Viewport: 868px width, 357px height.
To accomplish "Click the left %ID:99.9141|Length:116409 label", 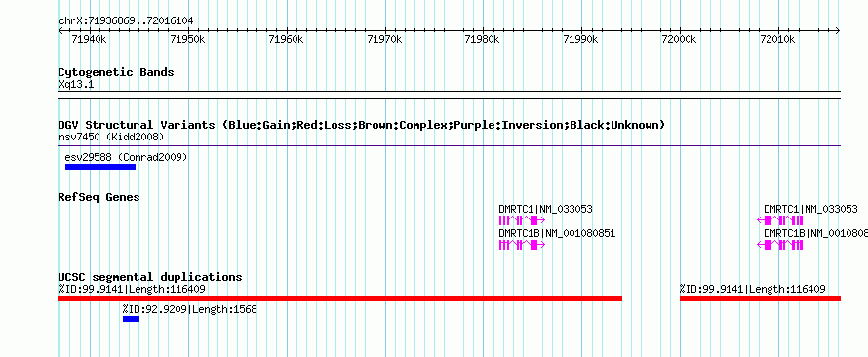I will (132, 289).
